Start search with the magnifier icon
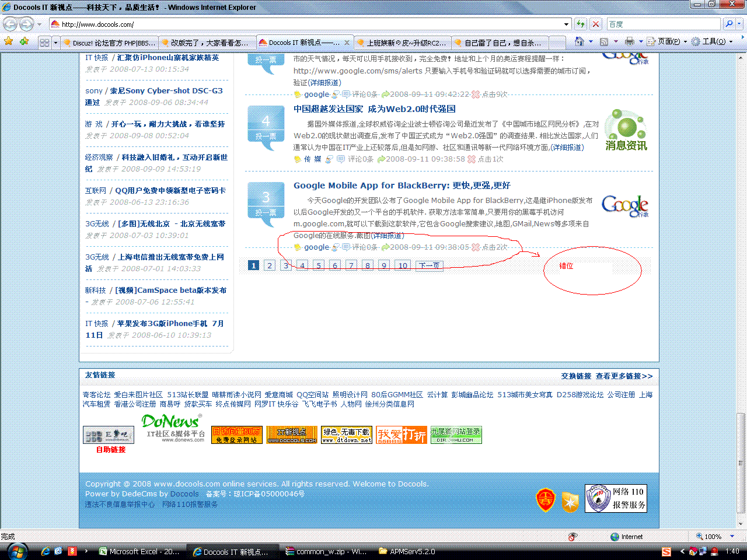The width and height of the screenshot is (747, 560). point(729,24)
